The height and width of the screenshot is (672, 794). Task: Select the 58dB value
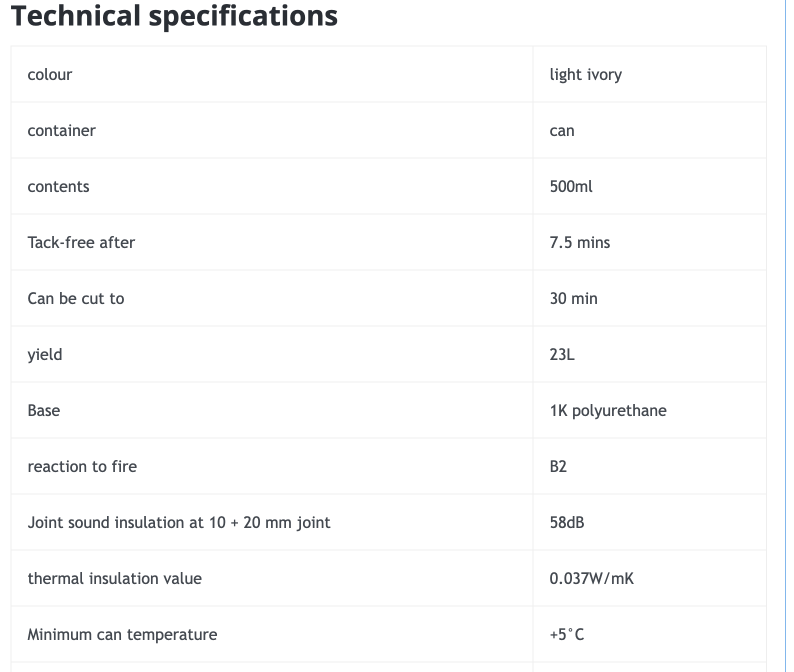pyautogui.click(x=567, y=523)
